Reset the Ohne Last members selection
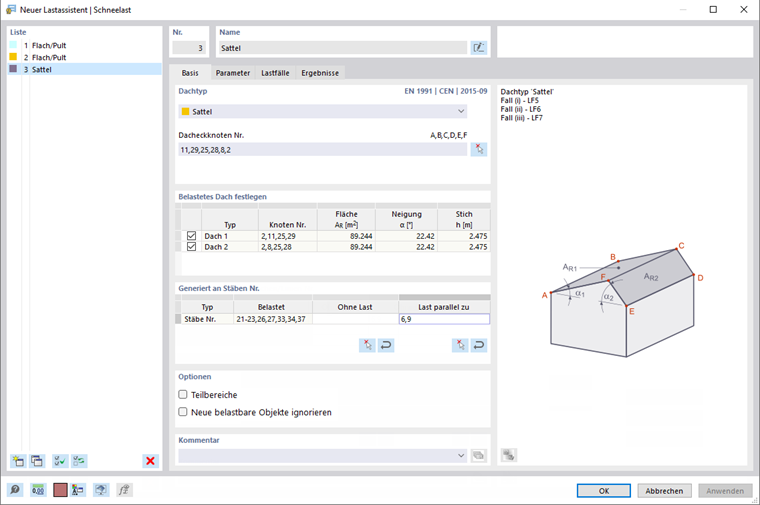The width and height of the screenshot is (760, 505). coord(386,345)
